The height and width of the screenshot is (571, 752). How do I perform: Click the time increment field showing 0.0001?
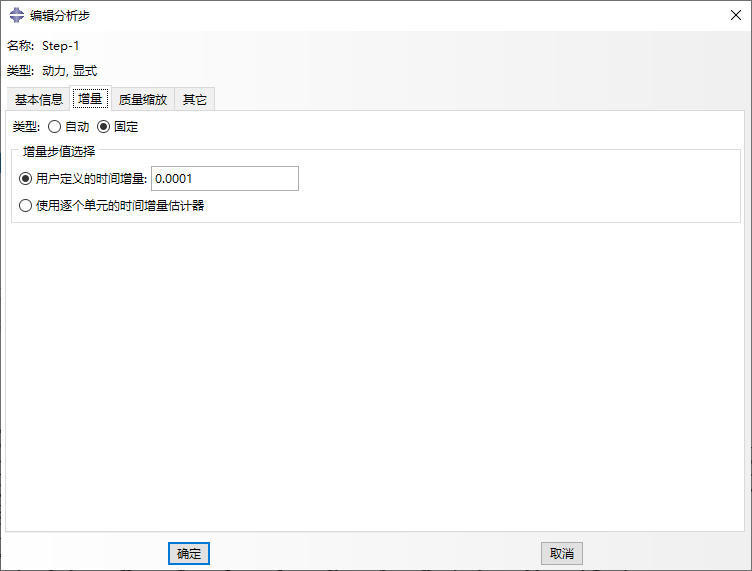(225, 178)
